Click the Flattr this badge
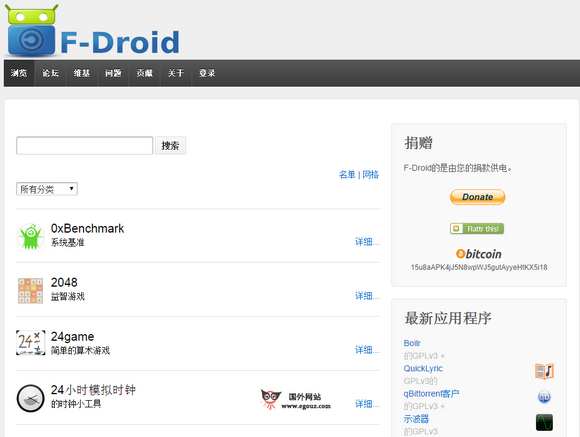Viewport: 580px width, 437px height. point(477,229)
